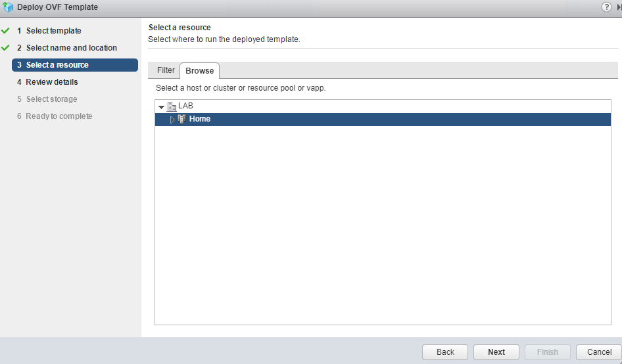The image size is (622, 364).
Task: Click the checkmark beside Select name and location
Action: click(6, 48)
